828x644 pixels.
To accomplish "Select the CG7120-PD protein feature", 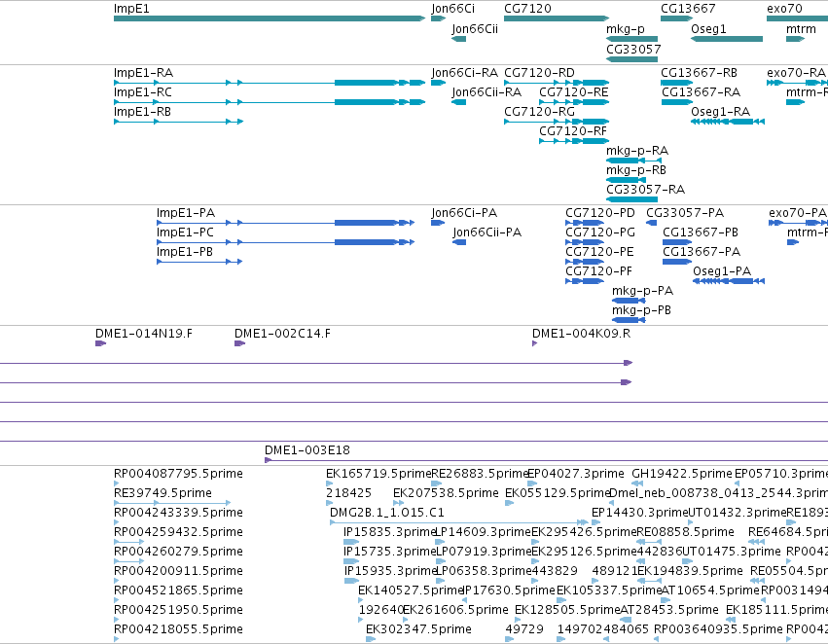I will (585, 223).
